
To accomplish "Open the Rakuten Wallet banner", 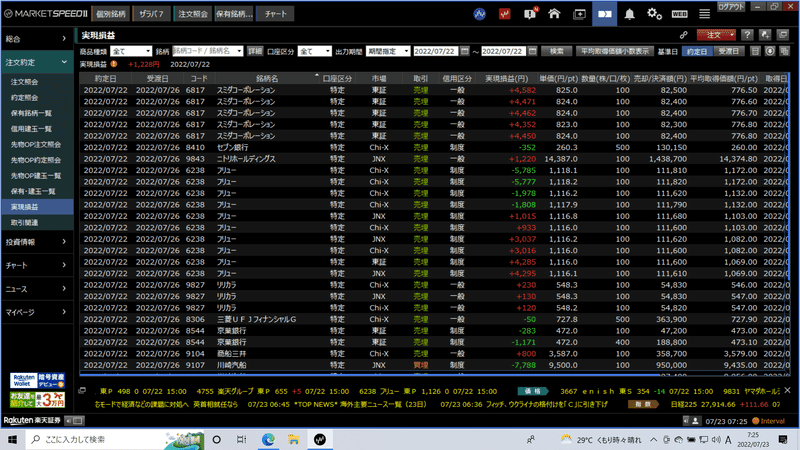I will point(37,381).
